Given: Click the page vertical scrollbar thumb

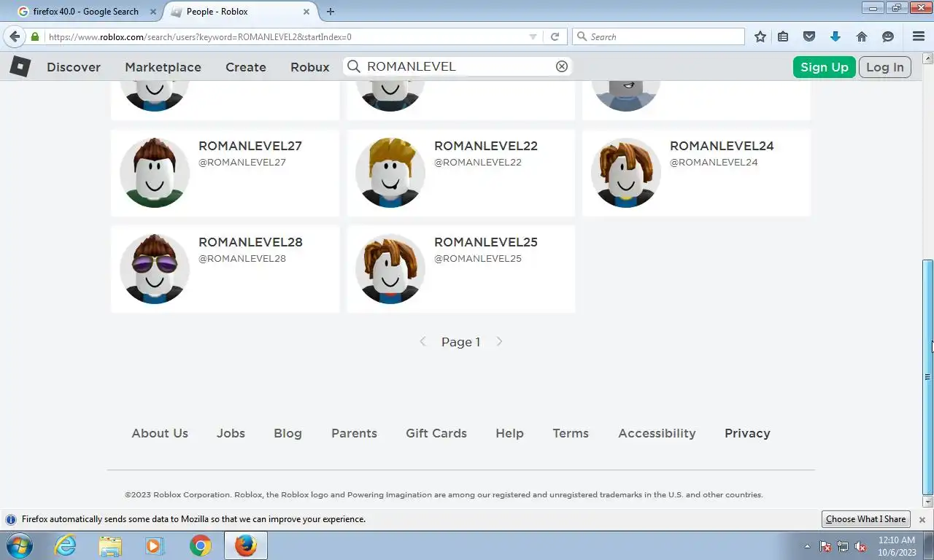Looking at the screenshot, I should pyautogui.click(x=928, y=376).
